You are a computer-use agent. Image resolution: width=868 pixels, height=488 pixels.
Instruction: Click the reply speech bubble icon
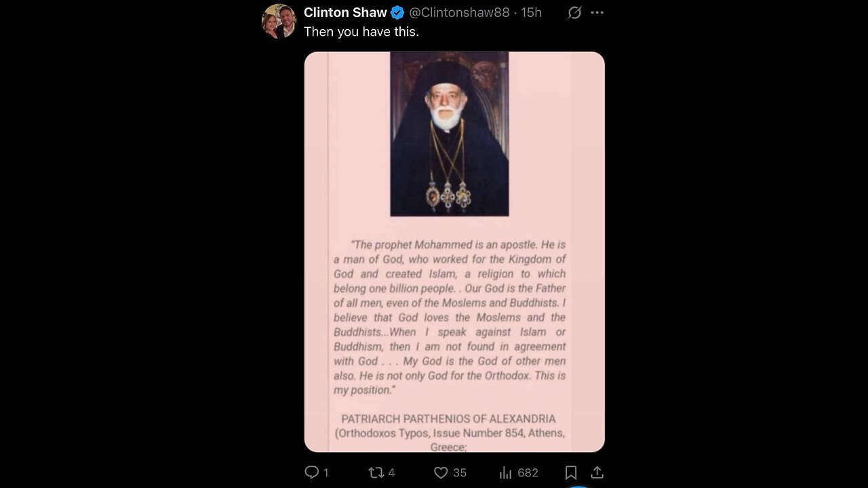[312, 472]
